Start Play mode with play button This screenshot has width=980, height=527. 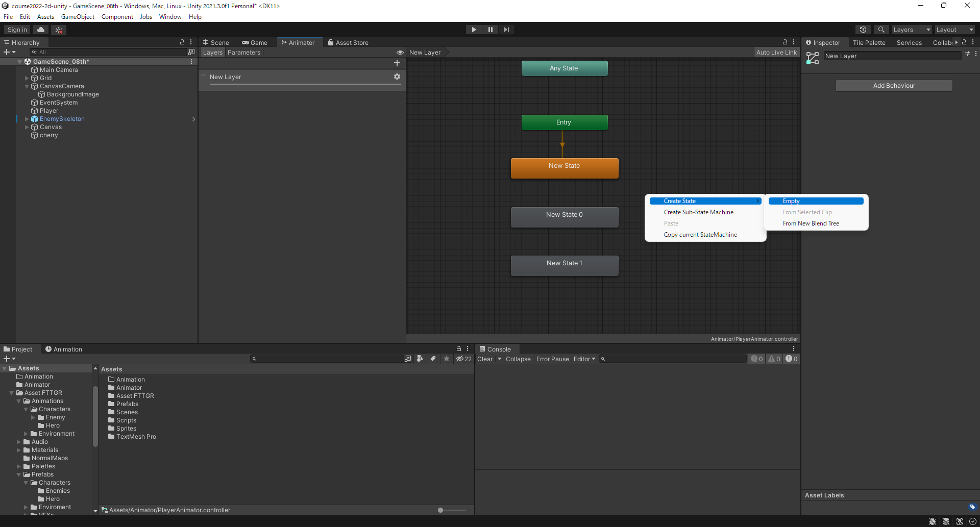point(474,30)
